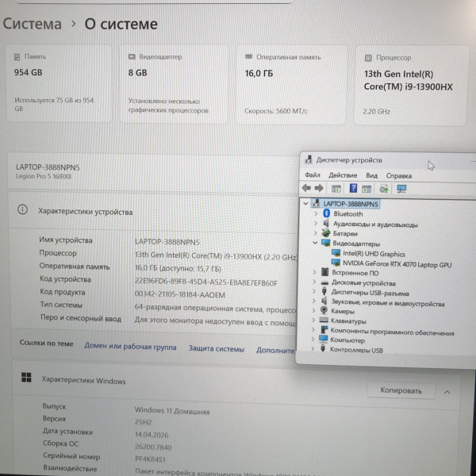Expand the Аудиовходы и аудиовыходы node
Screen dimensions: 476x476
tap(316, 224)
